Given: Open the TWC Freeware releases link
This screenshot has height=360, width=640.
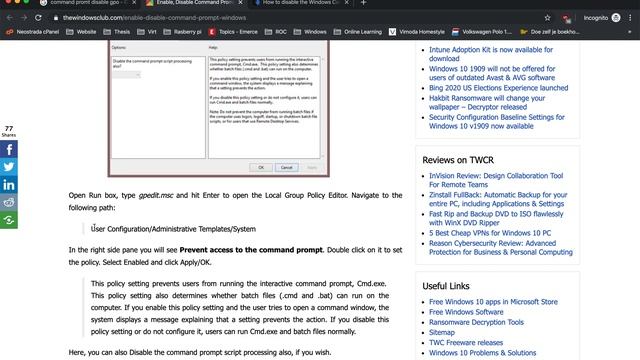Looking at the screenshot, I should 466,343.
